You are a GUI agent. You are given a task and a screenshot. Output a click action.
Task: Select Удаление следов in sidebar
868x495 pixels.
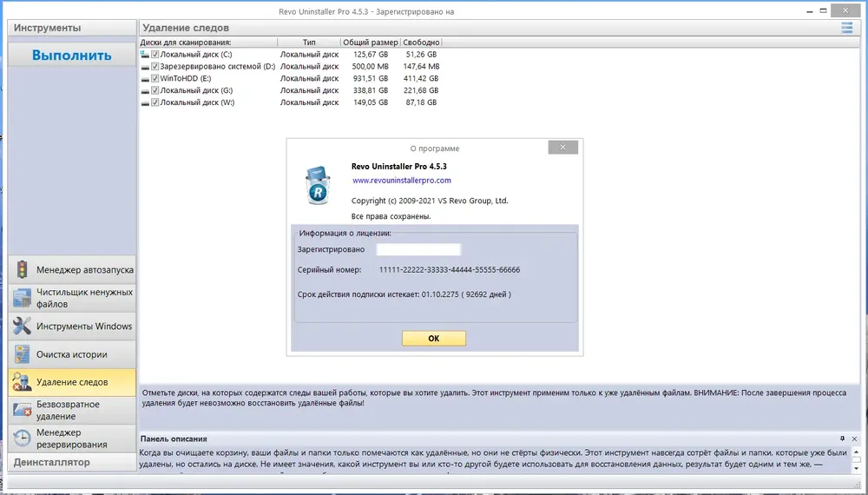tap(72, 382)
